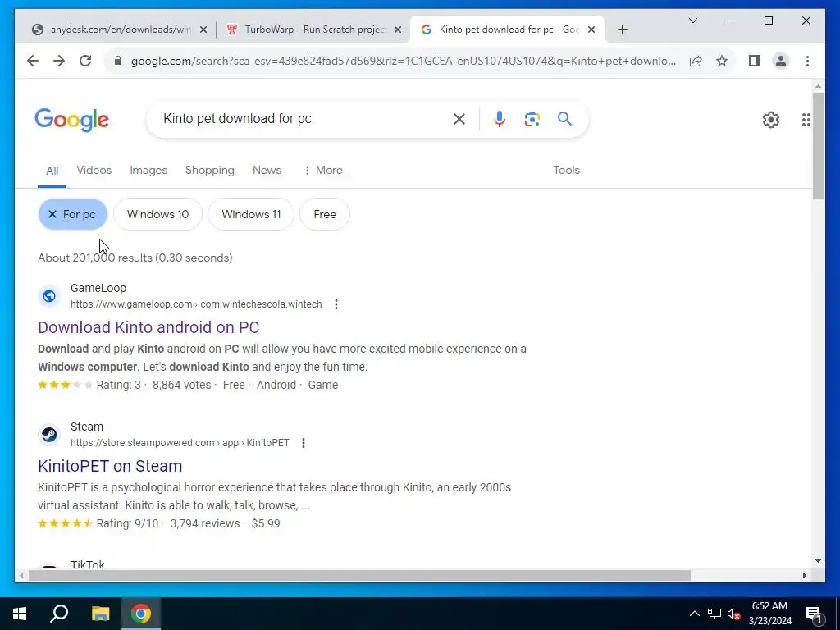
Task: Click the GameLoop site favicon
Action: pos(48,295)
